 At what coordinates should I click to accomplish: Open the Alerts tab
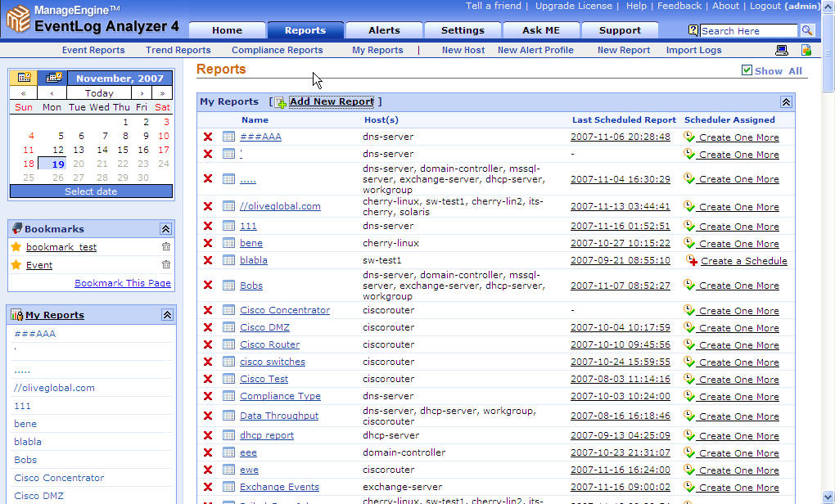pyautogui.click(x=384, y=30)
